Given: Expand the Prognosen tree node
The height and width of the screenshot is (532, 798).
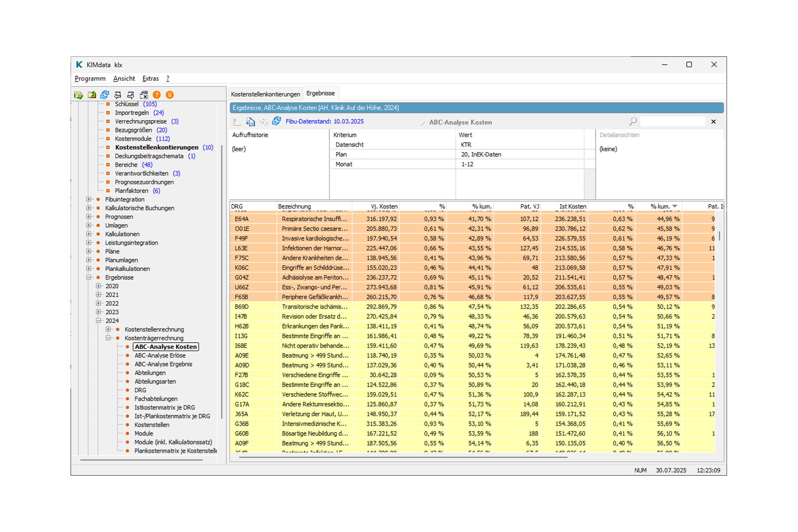Looking at the screenshot, I should pos(89,217).
